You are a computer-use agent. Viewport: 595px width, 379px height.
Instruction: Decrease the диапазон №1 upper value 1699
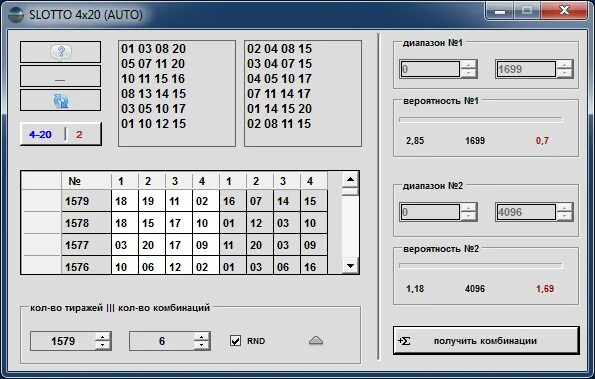pyautogui.click(x=565, y=73)
